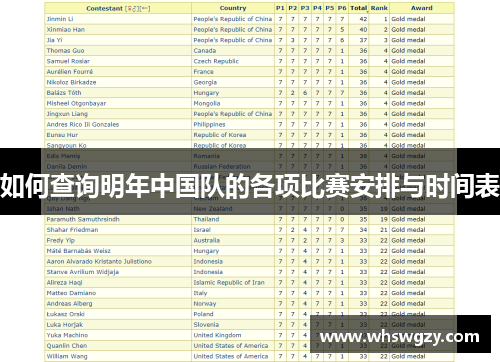Sort by the P6 column header

click(x=342, y=8)
